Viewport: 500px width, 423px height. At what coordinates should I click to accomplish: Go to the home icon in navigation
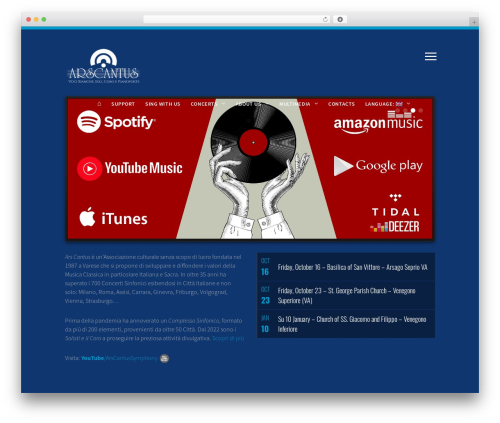pos(99,104)
